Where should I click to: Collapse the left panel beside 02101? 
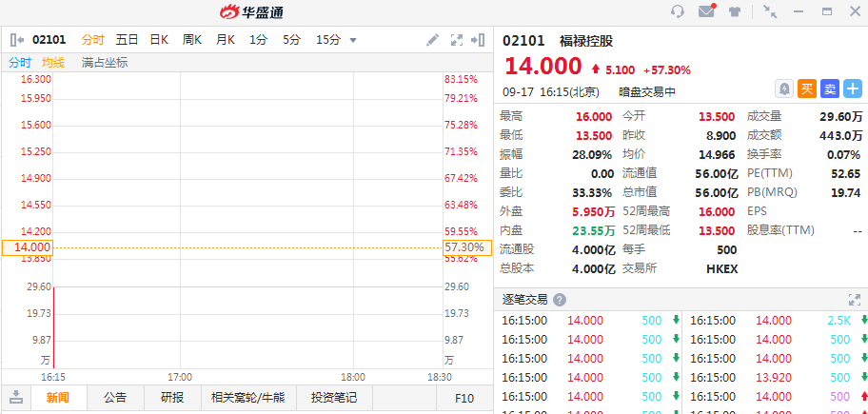click(x=17, y=40)
